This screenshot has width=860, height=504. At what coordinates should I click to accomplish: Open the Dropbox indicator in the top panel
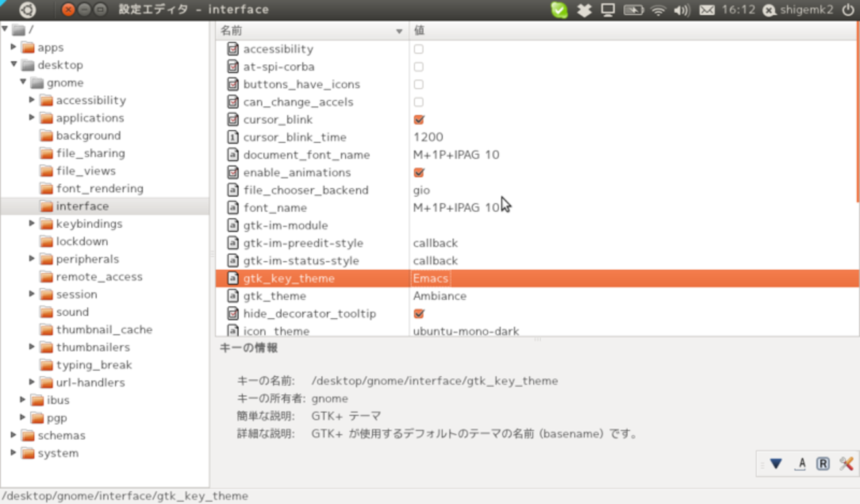pos(584,10)
